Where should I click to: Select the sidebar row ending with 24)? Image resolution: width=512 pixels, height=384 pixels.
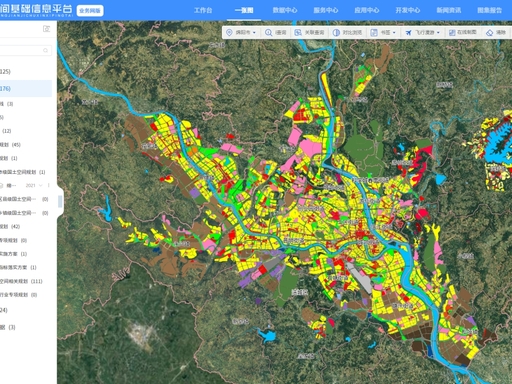click(x=26, y=310)
